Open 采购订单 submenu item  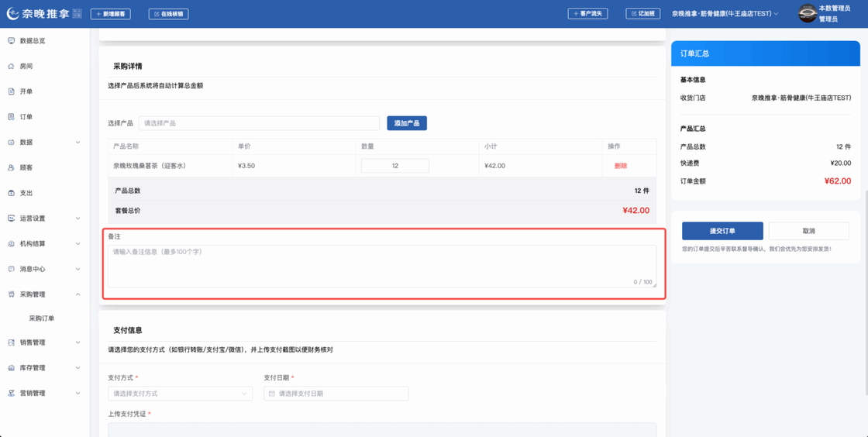point(42,318)
